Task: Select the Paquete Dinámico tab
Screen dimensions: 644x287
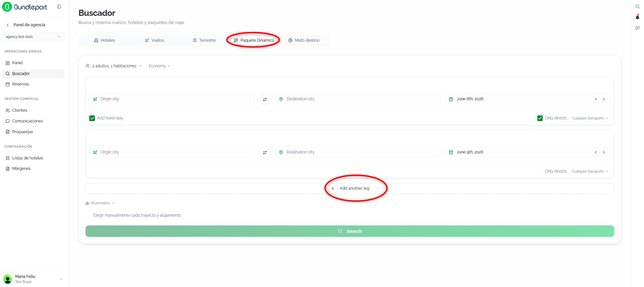Action: tap(254, 40)
